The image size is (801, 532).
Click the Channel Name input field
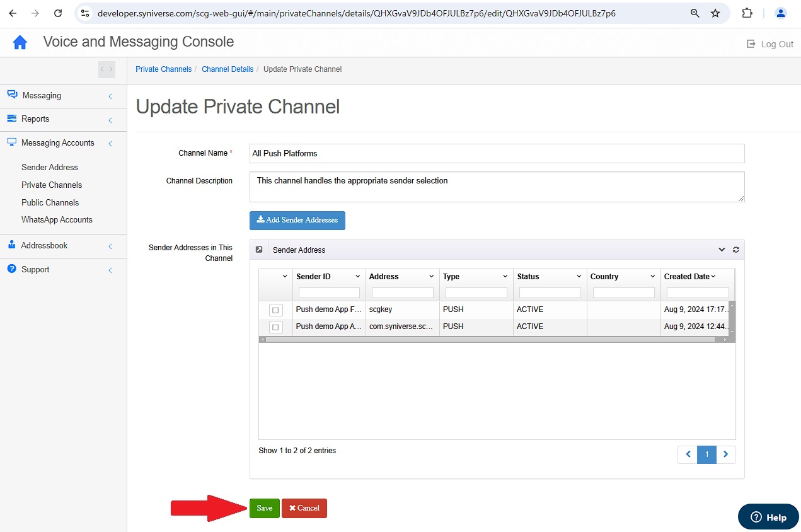pyautogui.click(x=497, y=153)
